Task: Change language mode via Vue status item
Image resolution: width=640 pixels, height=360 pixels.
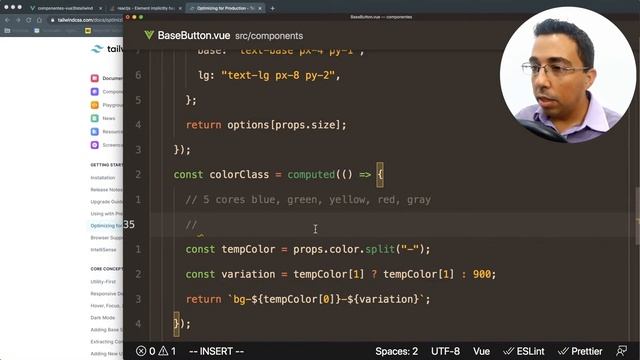Action: [x=481, y=351]
